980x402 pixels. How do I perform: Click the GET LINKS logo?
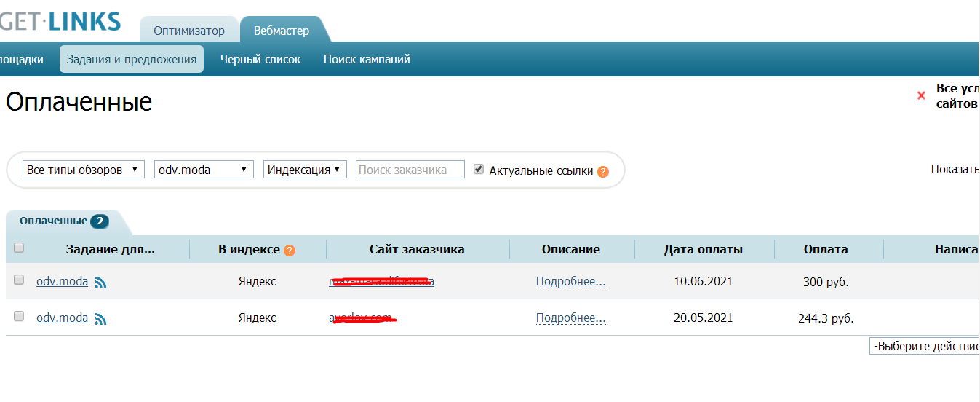pyautogui.click(x=60, y=21)
